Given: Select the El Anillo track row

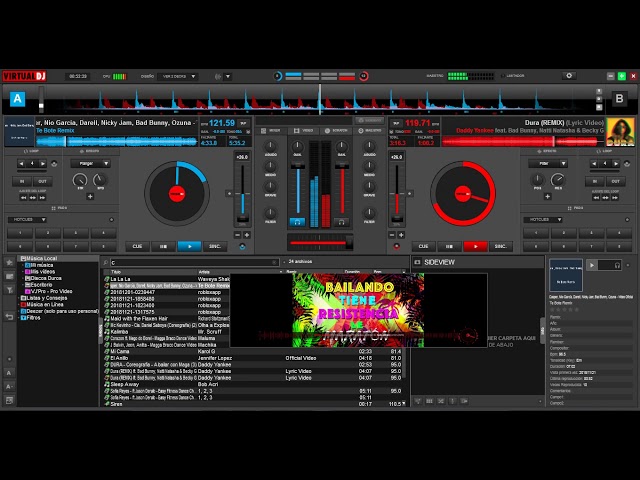Looking at the screenshot, I should (253, 358).
